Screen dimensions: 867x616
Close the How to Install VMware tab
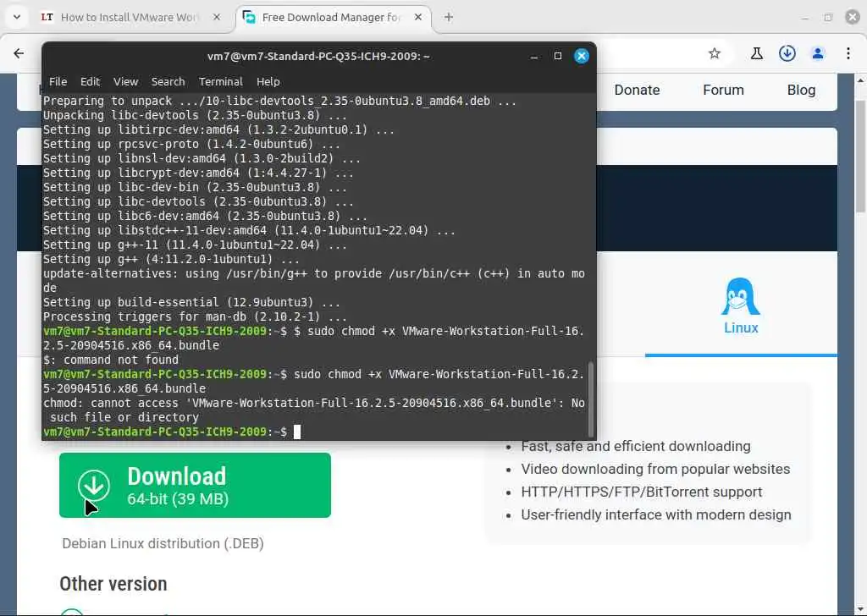coord(217,17)
